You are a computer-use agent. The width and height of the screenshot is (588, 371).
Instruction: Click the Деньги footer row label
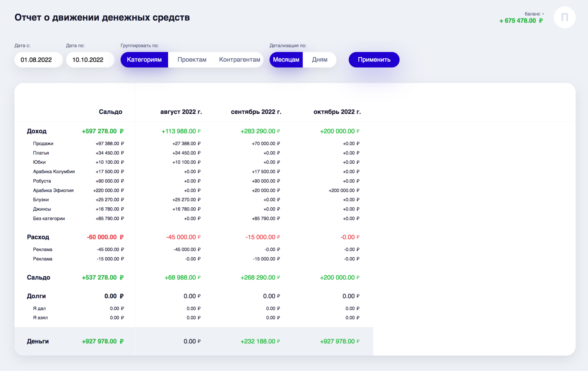[38, 342]
